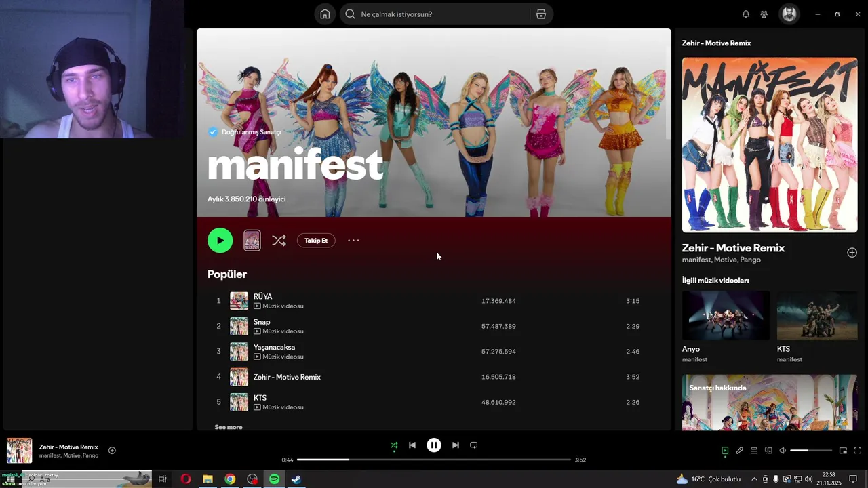Screen dimensions: 868x488
Task: Seek on the song progress bar
Action: [434, 460]
